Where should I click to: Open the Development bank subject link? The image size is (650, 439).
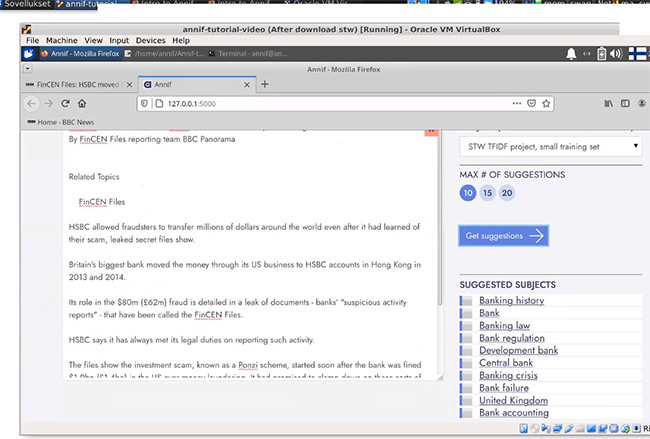point(519,350)
